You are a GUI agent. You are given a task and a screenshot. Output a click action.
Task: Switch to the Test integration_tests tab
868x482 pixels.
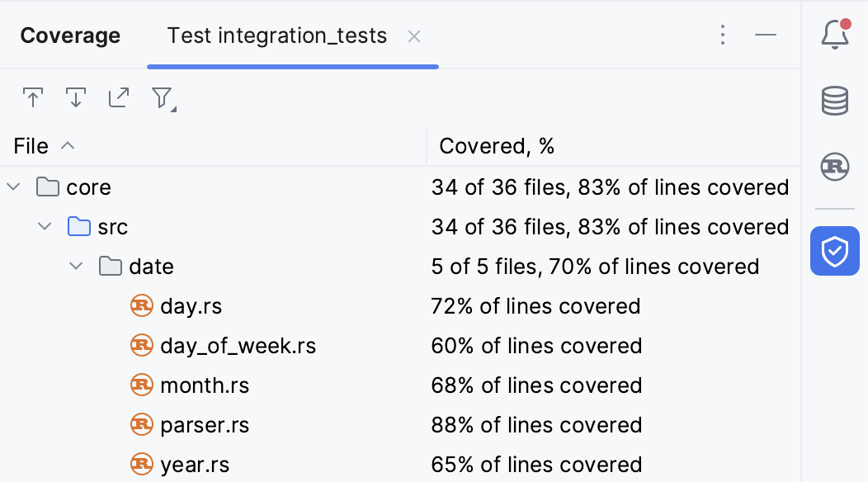(x=276, y=35)
